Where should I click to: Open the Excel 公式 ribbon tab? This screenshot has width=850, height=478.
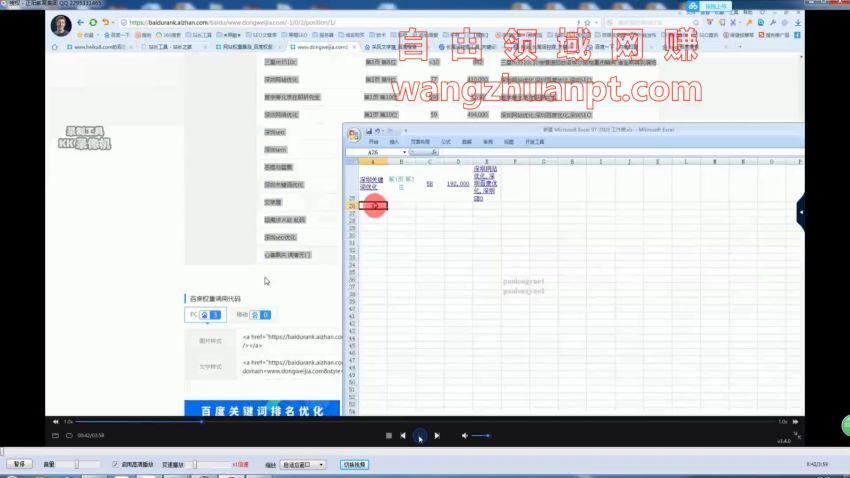(x=446, y=142)
